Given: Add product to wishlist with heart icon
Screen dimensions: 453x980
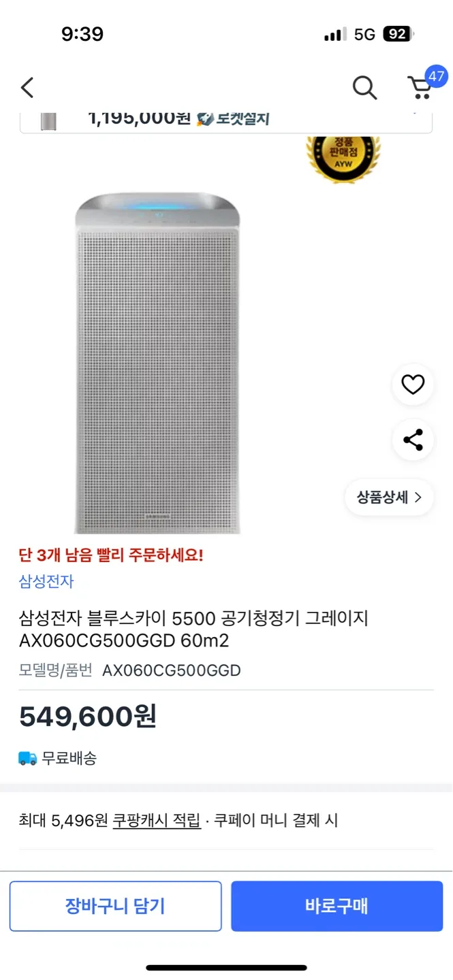Looking at the screenshot, I should pyautogui.click(x=413, y=385).
